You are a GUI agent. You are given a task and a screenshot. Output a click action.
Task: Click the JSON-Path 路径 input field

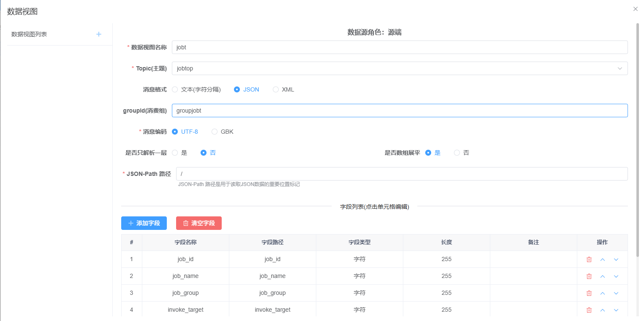pos(401,174)
